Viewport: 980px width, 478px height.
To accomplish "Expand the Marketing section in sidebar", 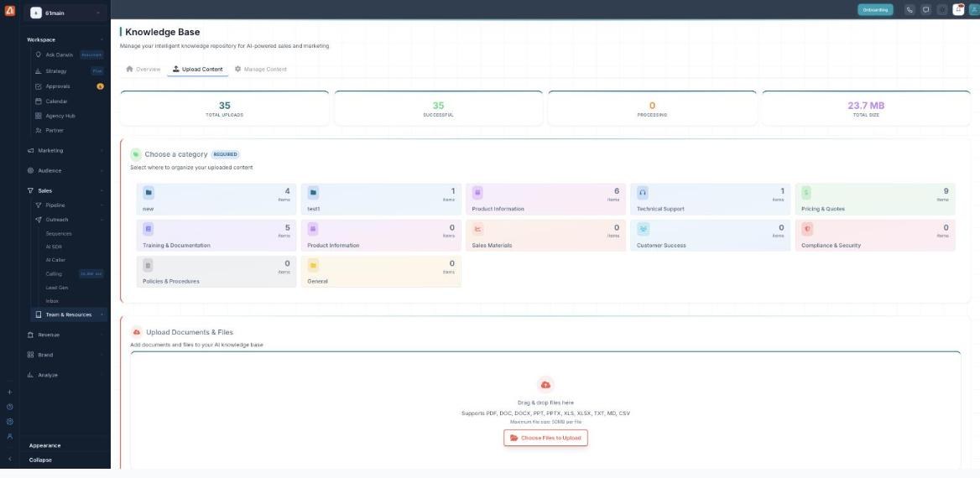I will point(65,151).
